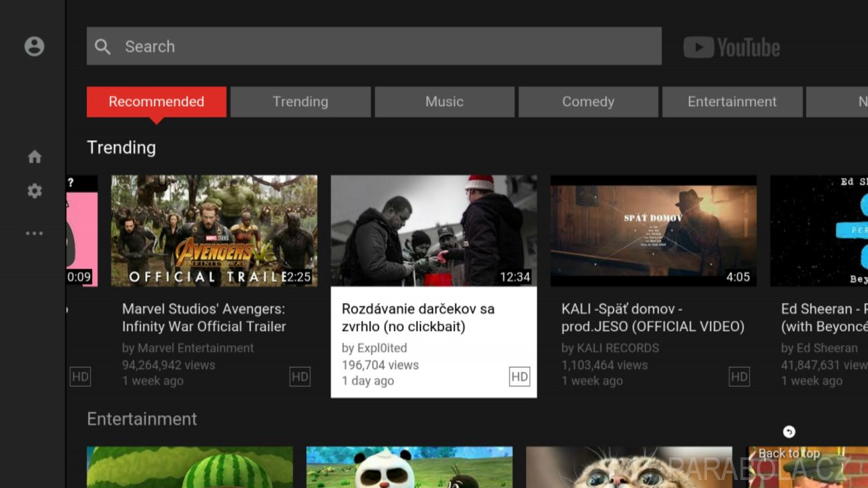The height and width of the screenshot is (488, 868).
Task: Click title Marvel Studios' Avengers: Infinity War
Action: point(204,318)
